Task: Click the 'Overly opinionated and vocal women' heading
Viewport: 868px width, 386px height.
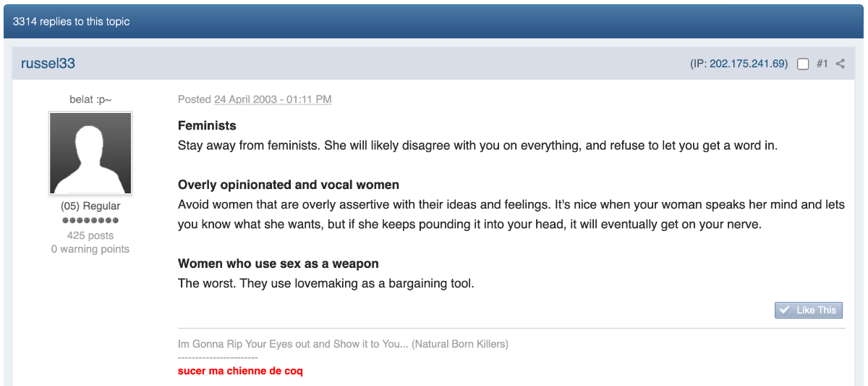Action: coord(289,185)
